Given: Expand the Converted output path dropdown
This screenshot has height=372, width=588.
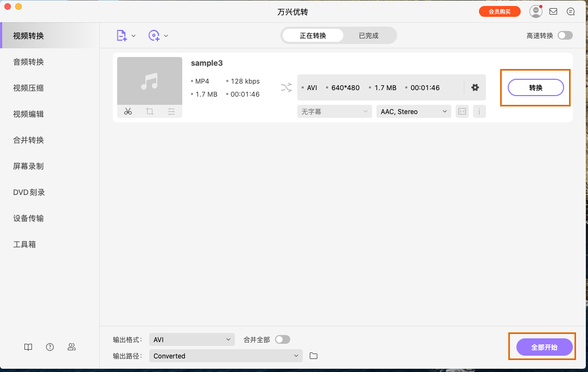Looking at the screenshot, I should 225,356.
